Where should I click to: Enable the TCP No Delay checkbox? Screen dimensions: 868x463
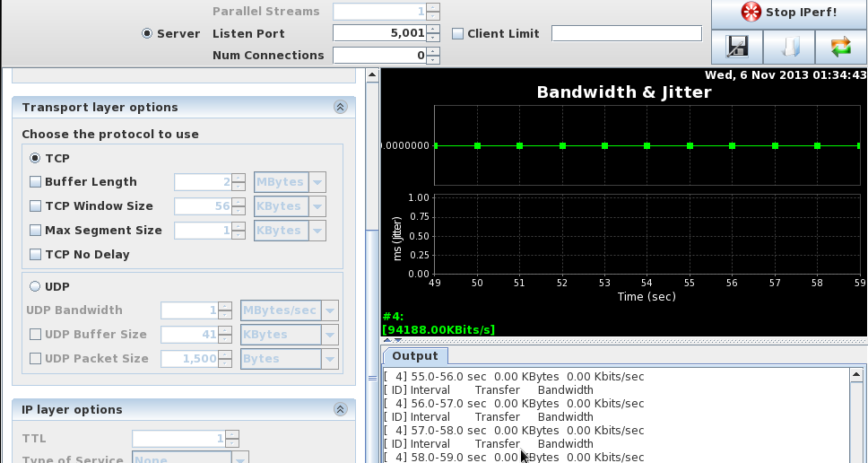[35, 254]
